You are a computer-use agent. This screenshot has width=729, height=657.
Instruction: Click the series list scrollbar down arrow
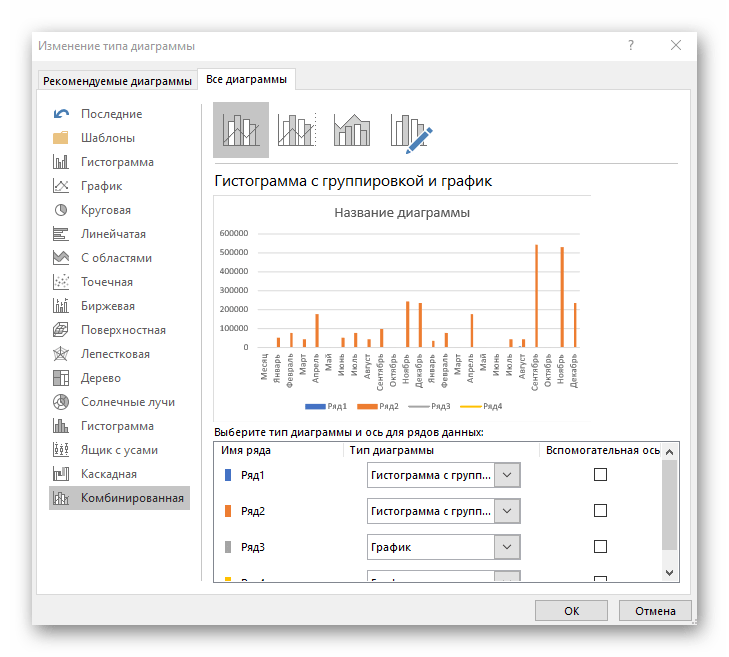(x=669, y=573)
